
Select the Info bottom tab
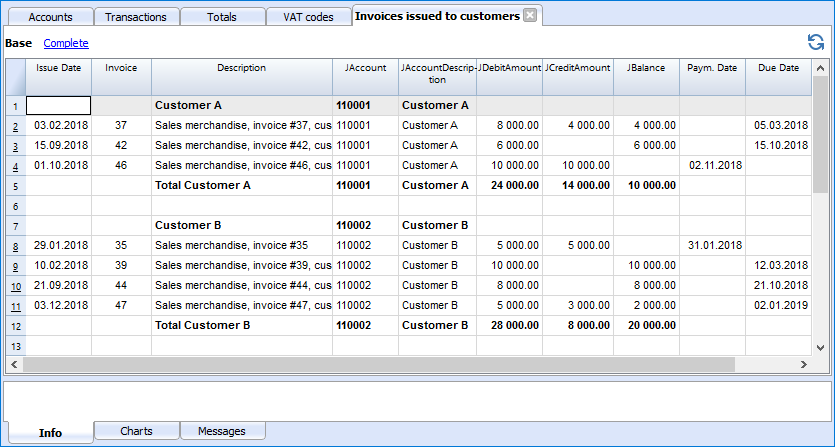coord(50,433)
